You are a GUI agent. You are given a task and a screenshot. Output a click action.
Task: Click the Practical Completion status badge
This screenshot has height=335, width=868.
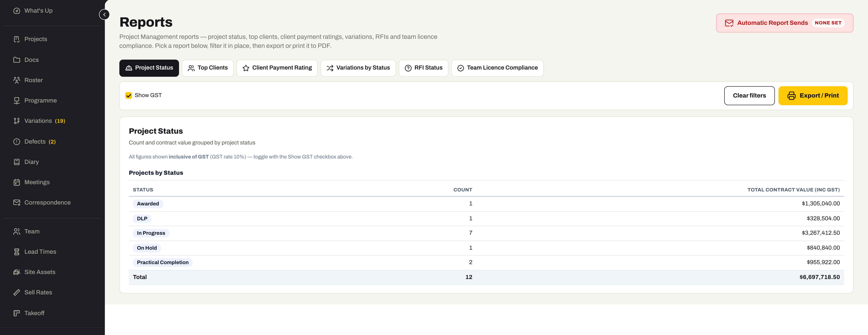(x=163, y=262)
